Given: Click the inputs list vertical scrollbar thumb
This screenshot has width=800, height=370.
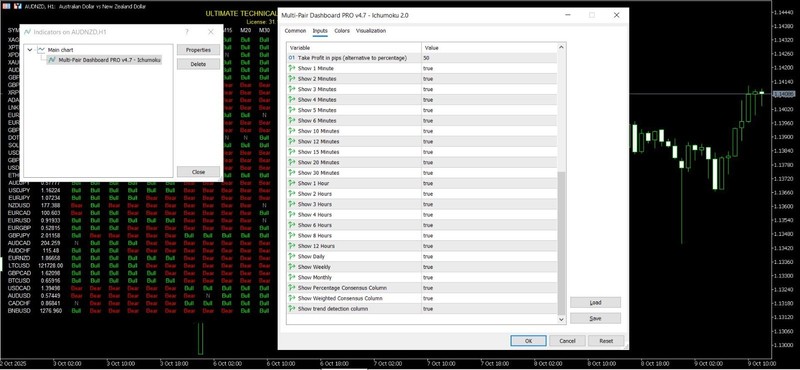Looking at the screenshot, I should tap(562, 243).
